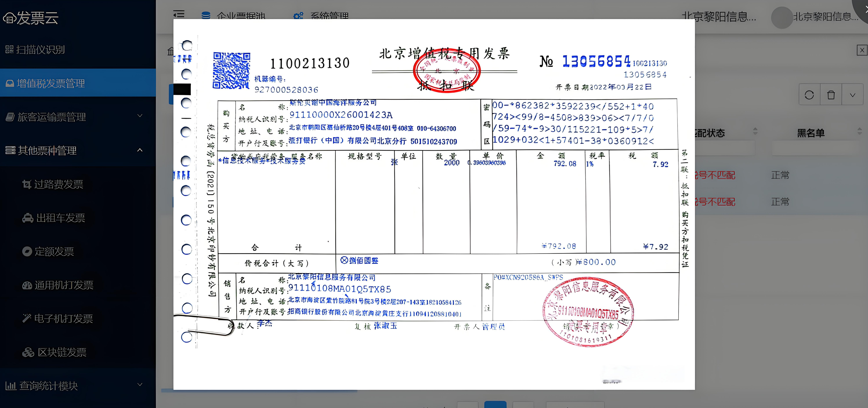868x408 pixels.
Task: Click the 过路费发票 crop icon
Action: [x=27, y=184]
